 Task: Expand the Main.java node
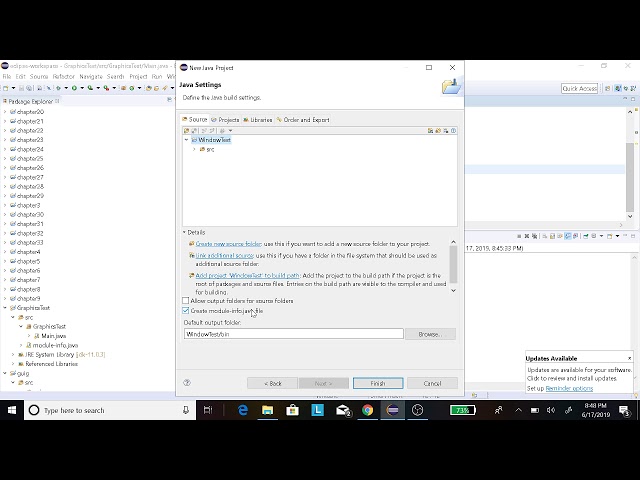(x=29, y=336)
